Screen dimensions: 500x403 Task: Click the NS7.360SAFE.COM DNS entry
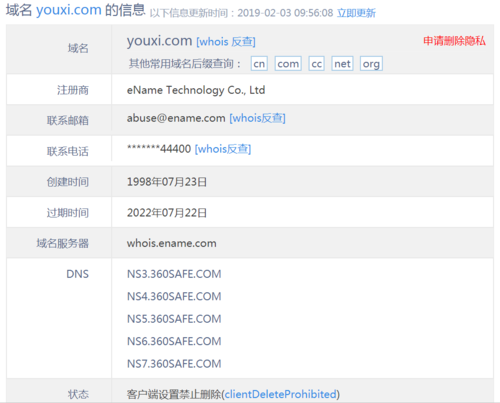pyautogui.click(x=174, y=364)
